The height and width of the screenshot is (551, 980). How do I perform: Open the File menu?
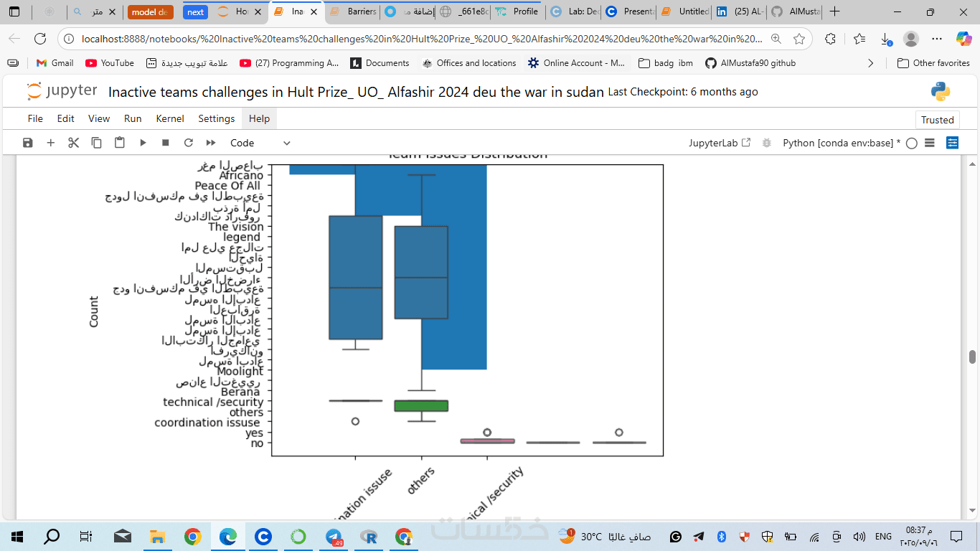(x=35, y=118)
